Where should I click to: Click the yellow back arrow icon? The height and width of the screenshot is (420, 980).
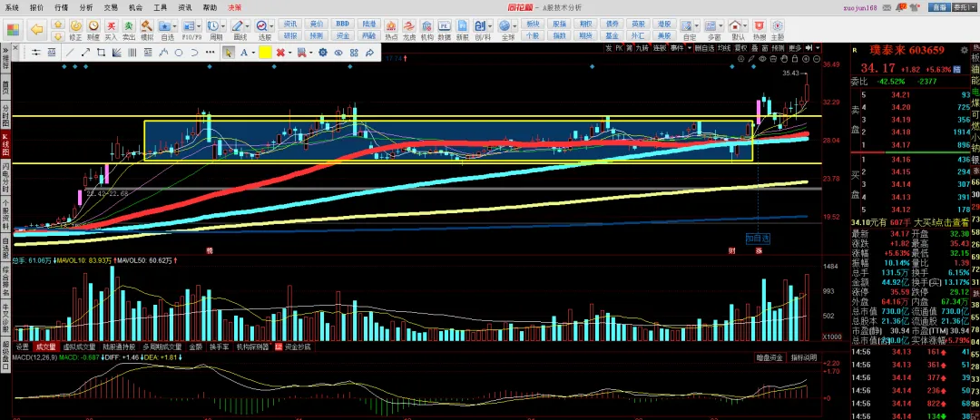coord(37,29)
